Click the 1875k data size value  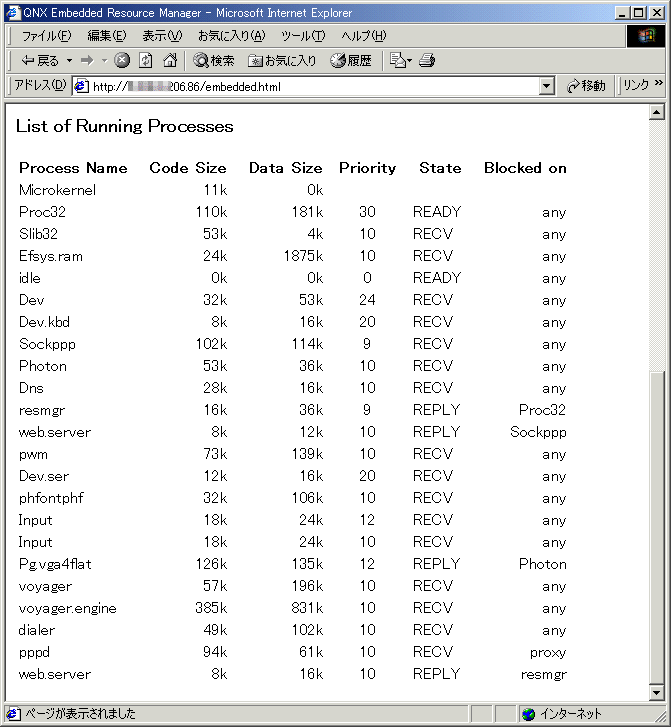(303, 256)
